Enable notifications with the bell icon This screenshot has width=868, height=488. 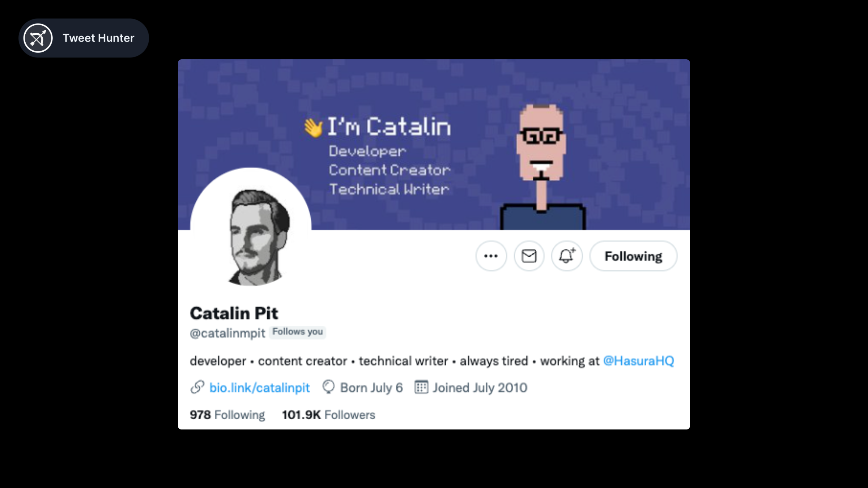pos(567,256)
